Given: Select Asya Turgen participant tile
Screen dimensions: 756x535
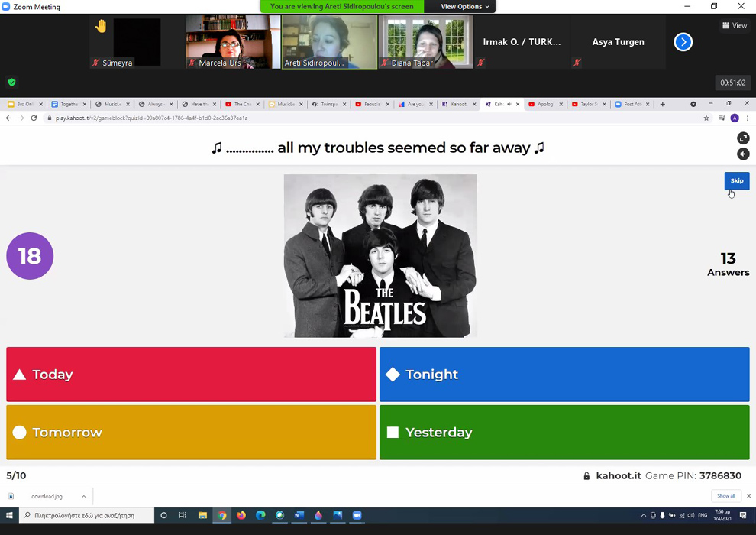Looking at the screenshot, I should click(x=618, y=42).
